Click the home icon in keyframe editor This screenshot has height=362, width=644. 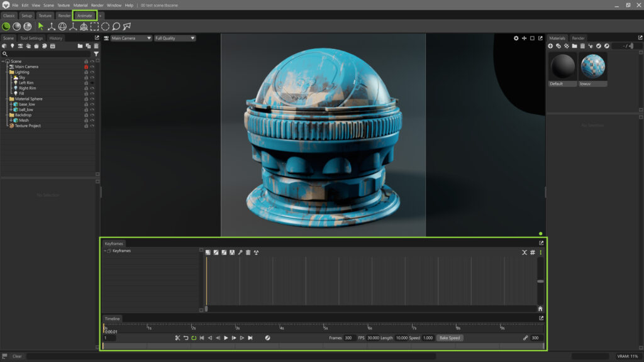540,309
